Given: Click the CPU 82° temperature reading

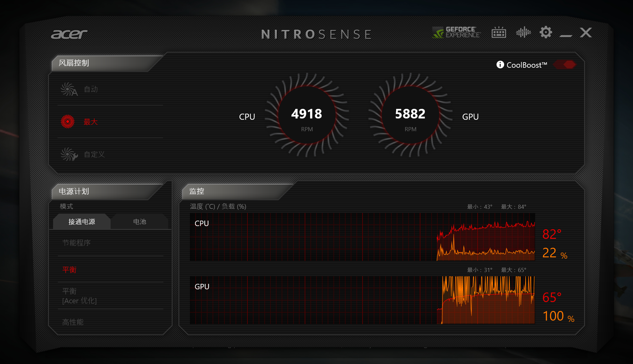Looking at the screenshot, I should pyautogui.click(x=552, y=234).
